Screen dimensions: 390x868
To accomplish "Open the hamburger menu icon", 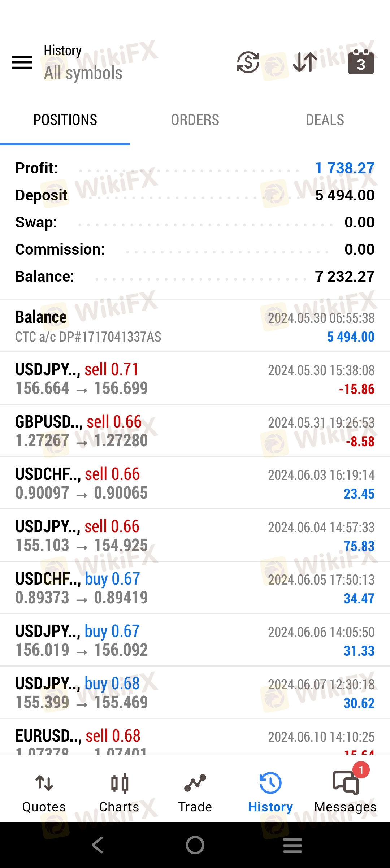I will pos(22,62).
